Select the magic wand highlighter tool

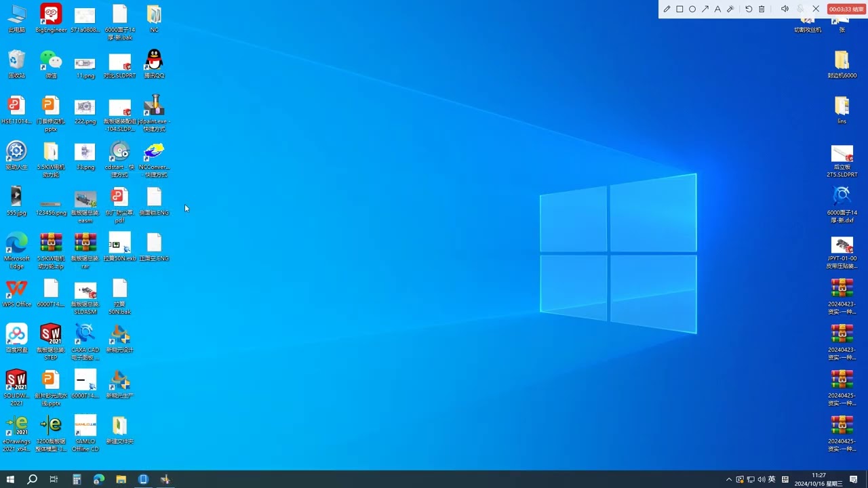(730, 9)
